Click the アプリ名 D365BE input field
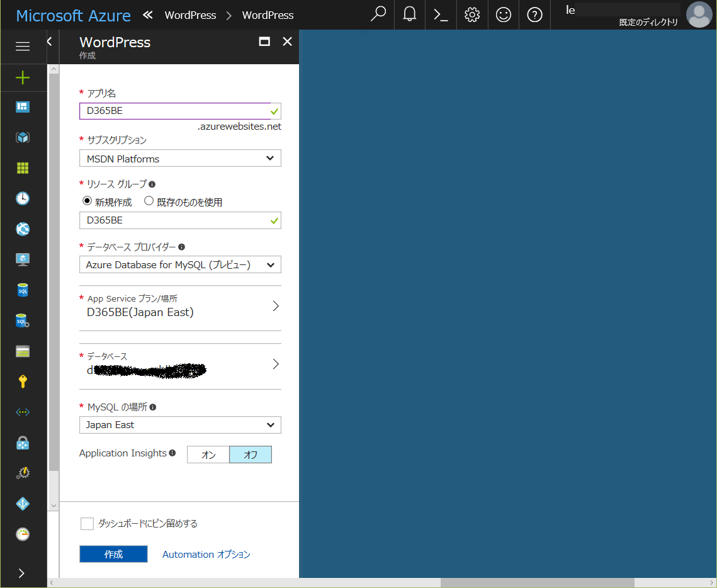Viewport: 717px width, 588px height. [x=180, y=111]
